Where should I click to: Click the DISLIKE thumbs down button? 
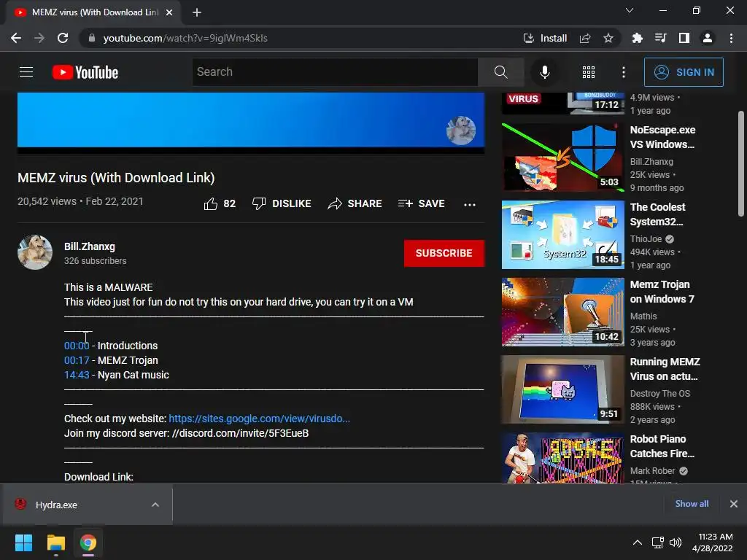pos(282,204)
